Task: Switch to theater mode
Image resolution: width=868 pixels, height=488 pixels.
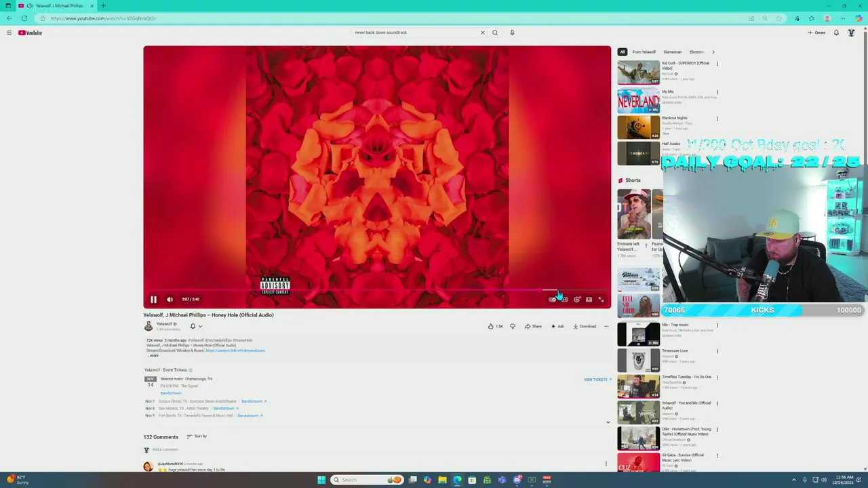Action: coord(589,299)
